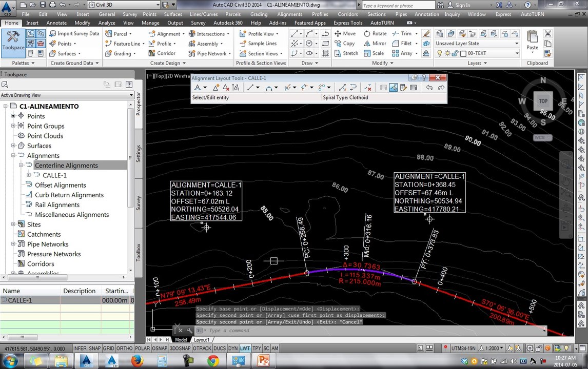This screenshot has height=369, width=588.
Task: Select the Move tool
Action: (345, 34)
